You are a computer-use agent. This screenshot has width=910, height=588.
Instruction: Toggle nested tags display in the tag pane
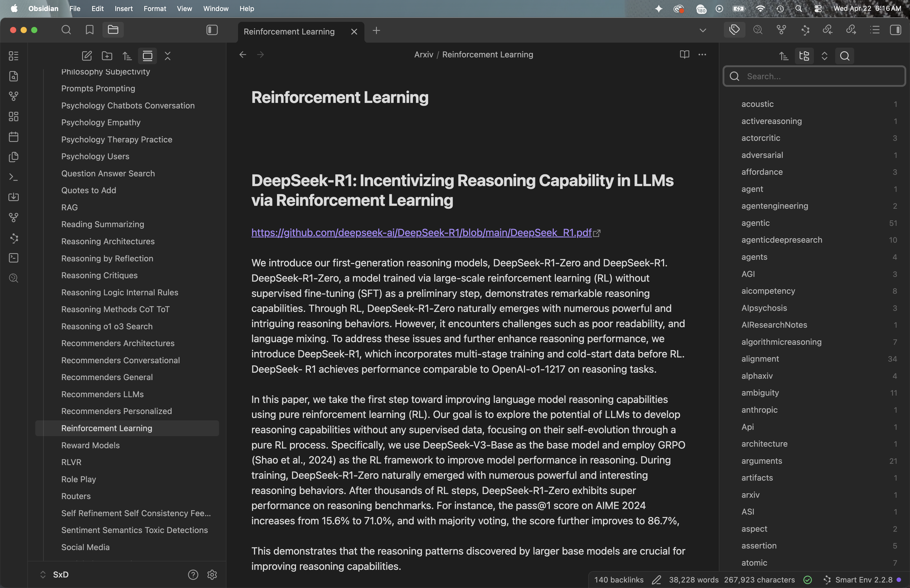[x=804, y=56]
